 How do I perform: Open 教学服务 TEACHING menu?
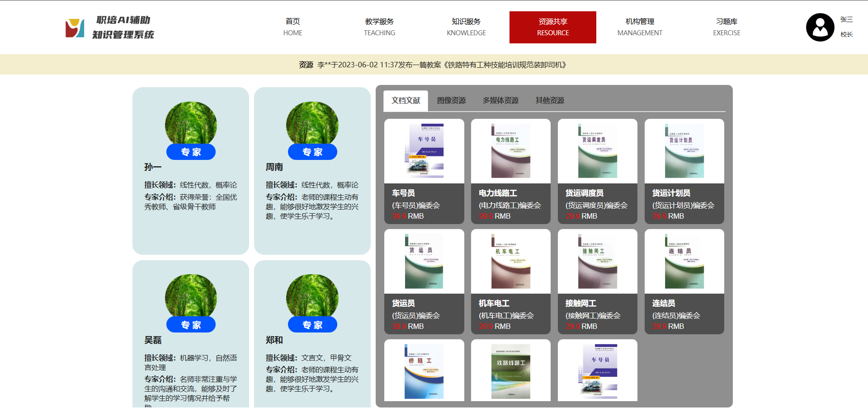[x=379, y=27]
